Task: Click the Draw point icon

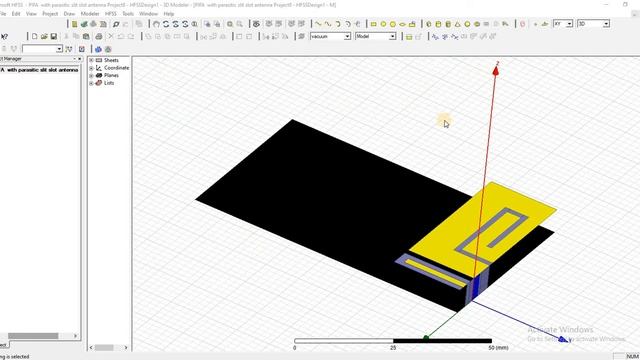Action: pyautogui.click(x=535, y=24)
